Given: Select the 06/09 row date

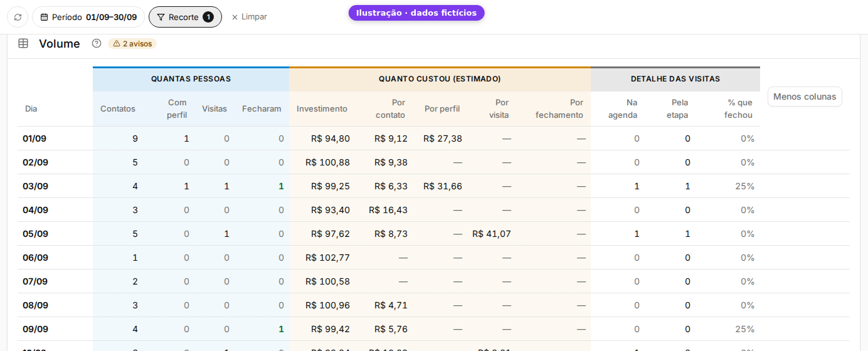Looking at the screenshot, I should (x=35, y=258).
